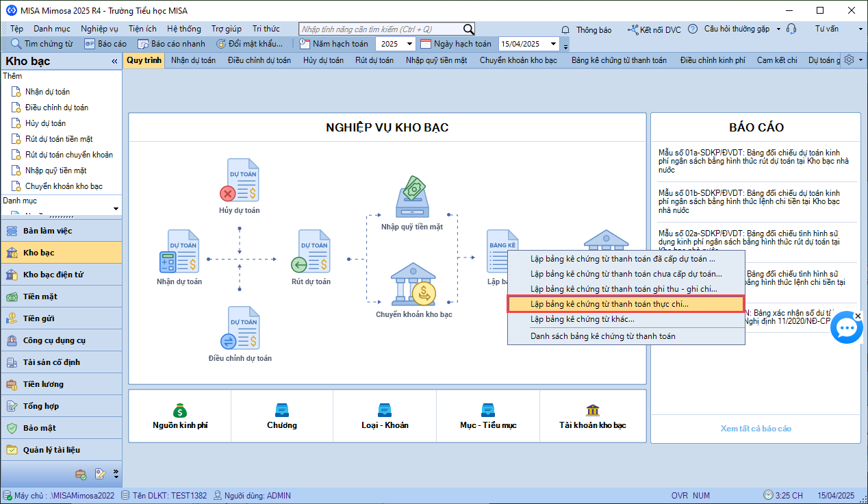Open the Công cụ dụng cụ module
This screenshot has width=868, height=504.
click(61, 340)
